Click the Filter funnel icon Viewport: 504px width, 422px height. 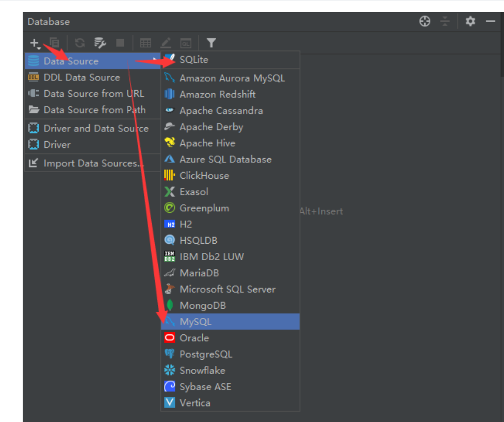211,43
